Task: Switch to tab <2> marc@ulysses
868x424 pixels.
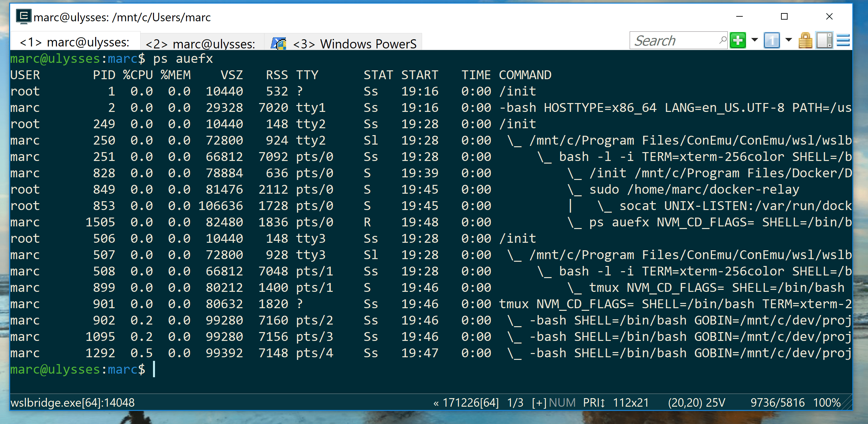Action: [x=201, y=44]
